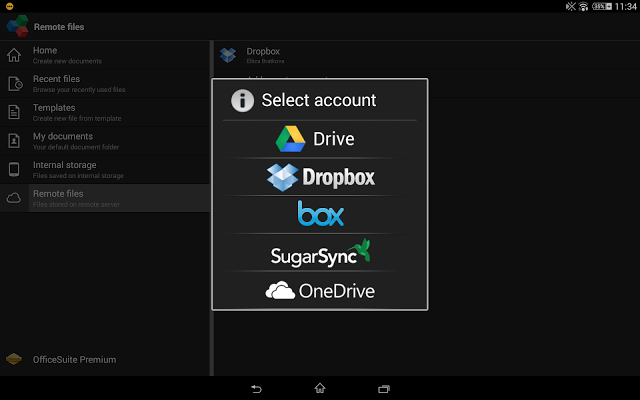Select OneDrive account option
The height and width of the screenshot is (400, 640).
320,291
